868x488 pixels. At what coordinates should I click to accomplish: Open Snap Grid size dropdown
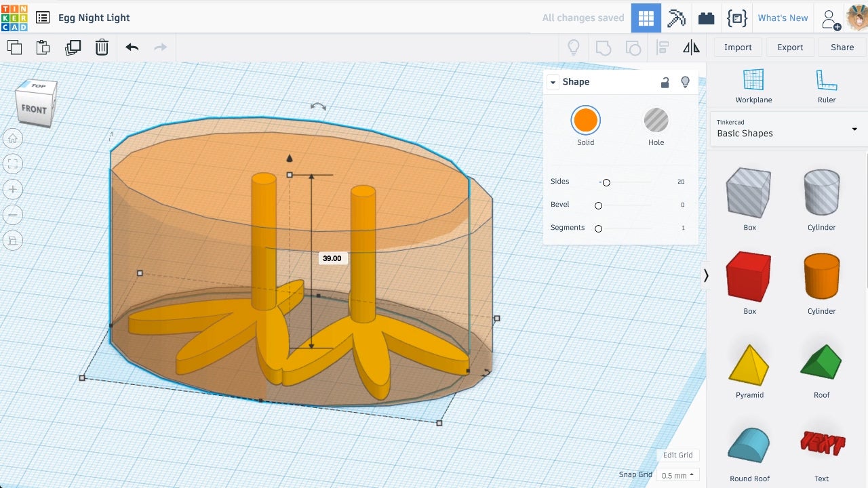[x=677, y=475]
